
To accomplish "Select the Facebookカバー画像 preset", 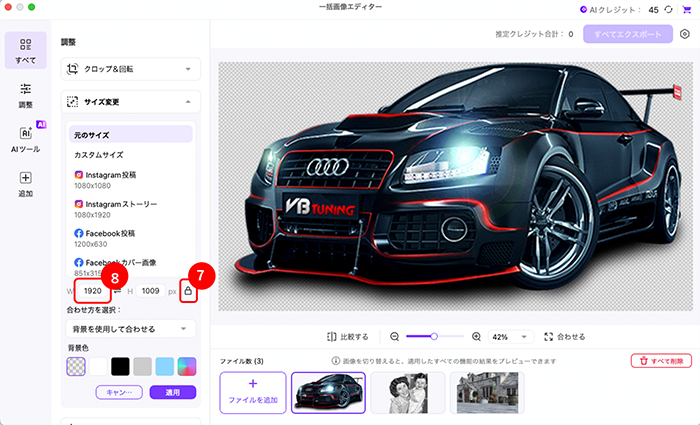I will coord(131,267).
